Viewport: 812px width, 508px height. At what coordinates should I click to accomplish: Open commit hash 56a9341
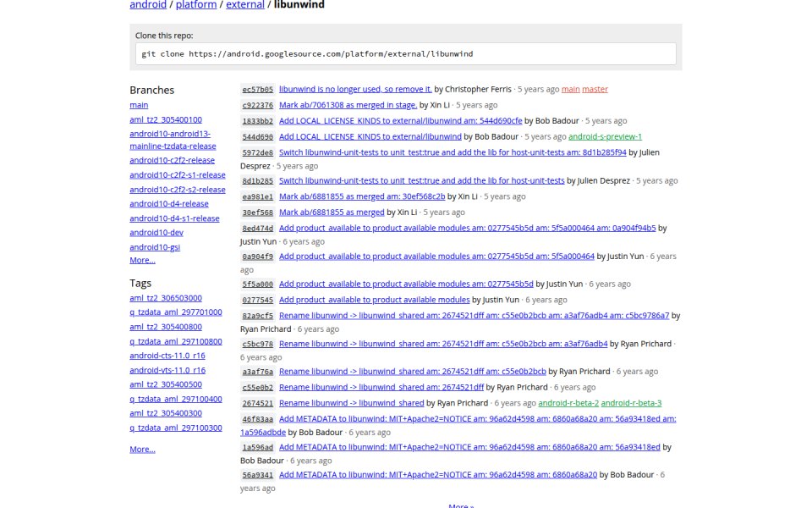pyautogui.click(x=257, y=474)
